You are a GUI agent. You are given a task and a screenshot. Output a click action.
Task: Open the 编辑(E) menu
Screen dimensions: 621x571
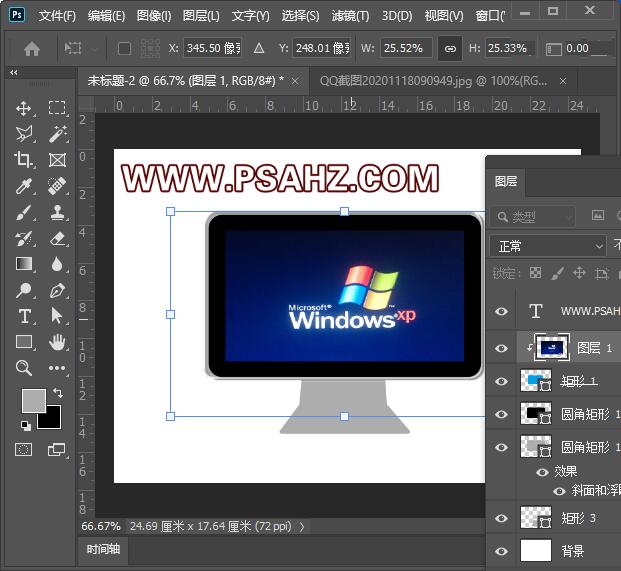(x=107, y=16)
